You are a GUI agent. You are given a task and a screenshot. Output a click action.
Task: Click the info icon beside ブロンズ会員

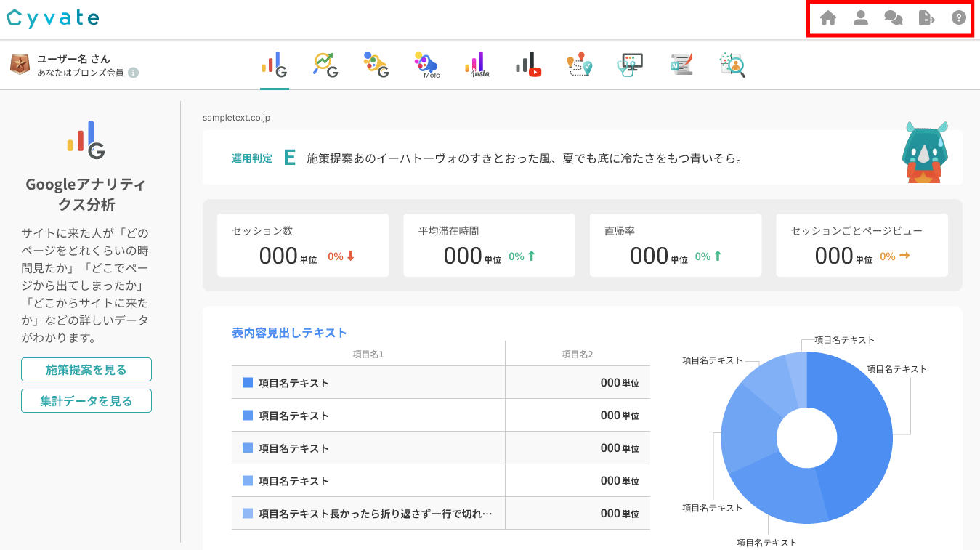(x=134, y=73)
